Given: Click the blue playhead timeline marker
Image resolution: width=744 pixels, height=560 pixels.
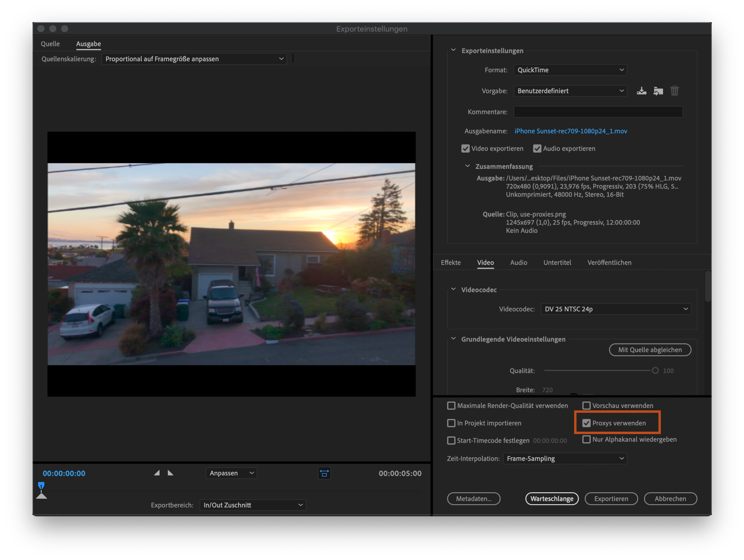Looking at the screenshot, I should [x=41, y=485].
